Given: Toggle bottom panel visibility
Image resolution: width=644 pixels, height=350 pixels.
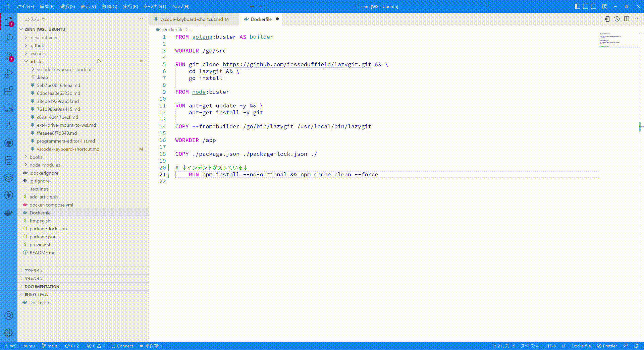Looking at the screenshot, I should pos(585,6).
